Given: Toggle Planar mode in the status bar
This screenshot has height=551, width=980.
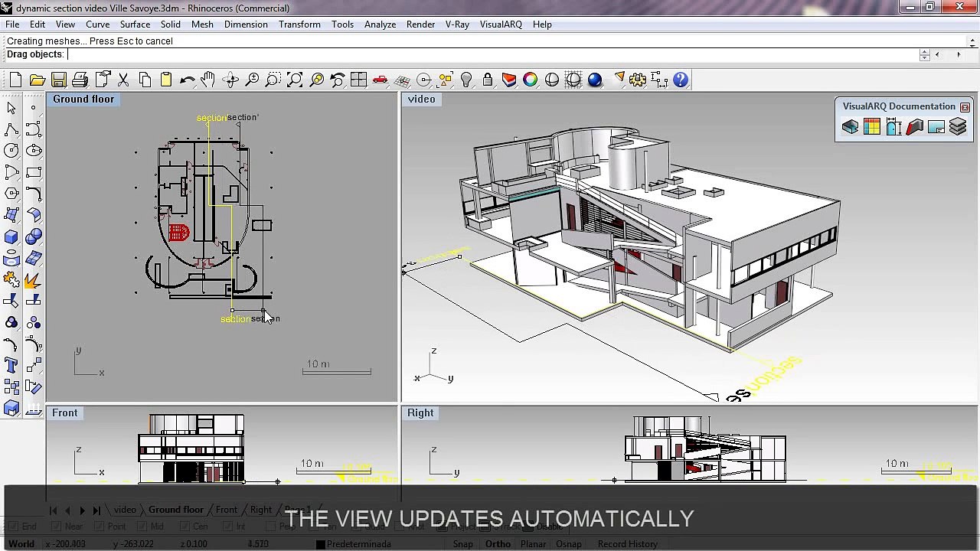Looking at the screenshot, I should coord(534,544).
